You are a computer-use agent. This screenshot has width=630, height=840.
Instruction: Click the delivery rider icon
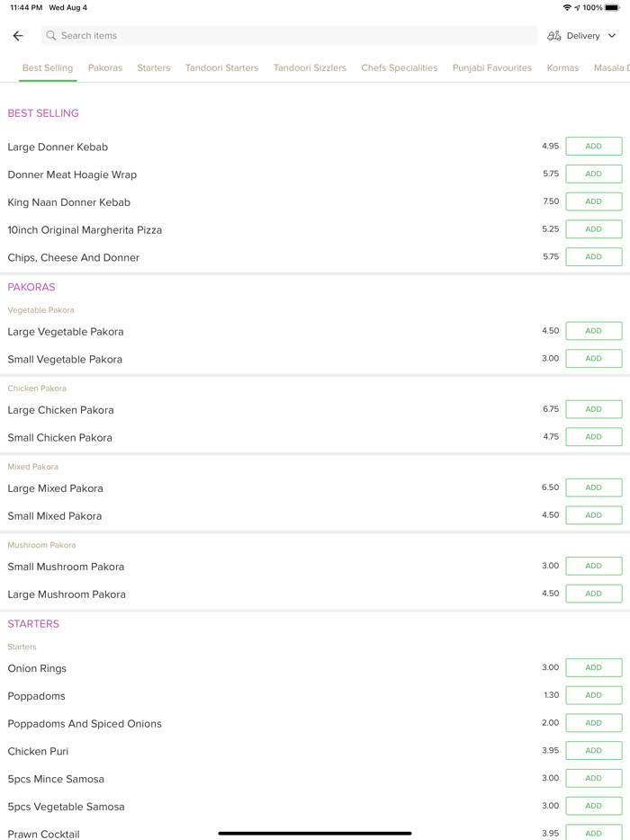(x=553, y=35)
